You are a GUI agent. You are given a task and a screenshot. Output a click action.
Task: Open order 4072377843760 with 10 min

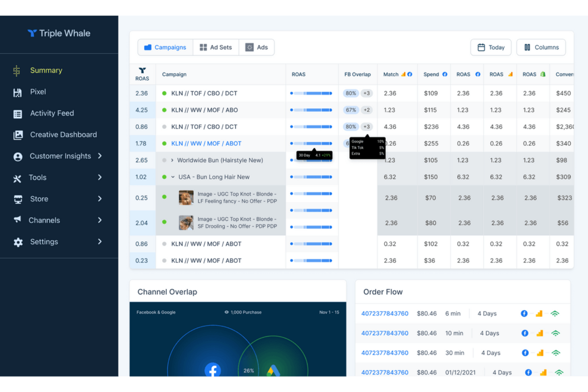tap(385, 333)
